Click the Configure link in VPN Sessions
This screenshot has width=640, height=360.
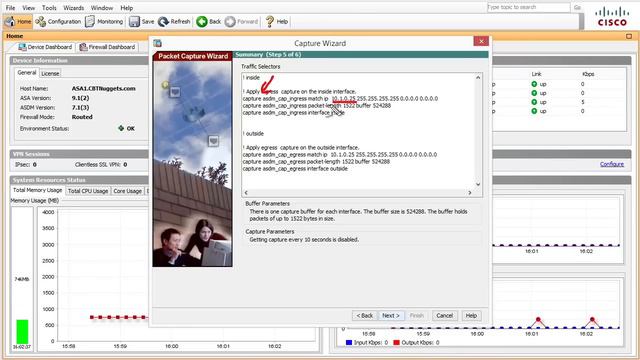coord(611,164)
